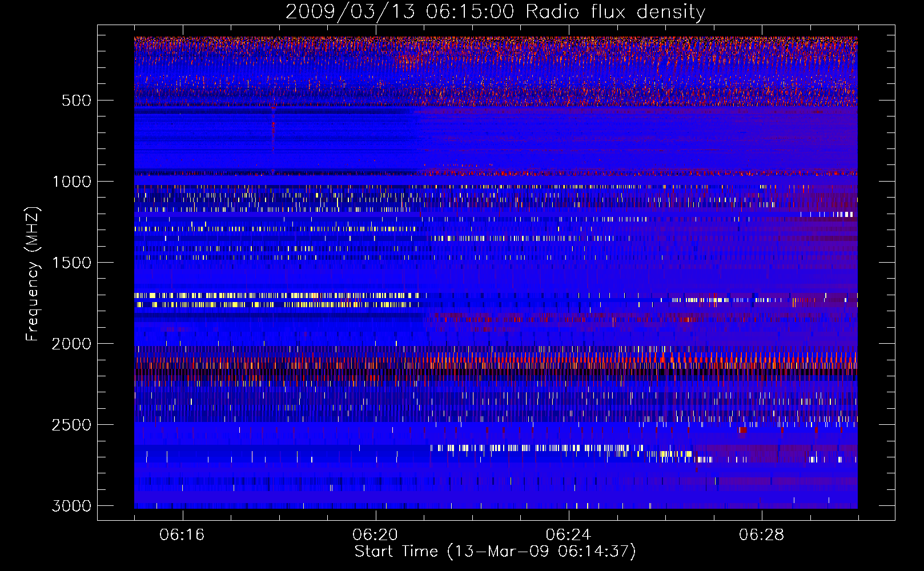Click the 06:16 time tick label
The height and width of the screenshot is (571, 924).
pos(182,535)
